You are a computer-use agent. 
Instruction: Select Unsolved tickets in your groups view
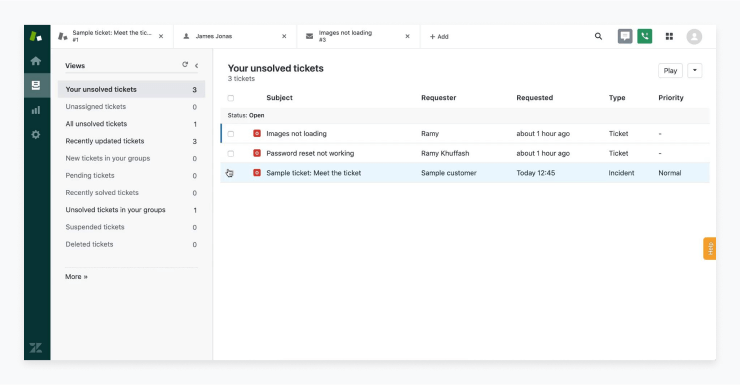(x=131, y=210)
